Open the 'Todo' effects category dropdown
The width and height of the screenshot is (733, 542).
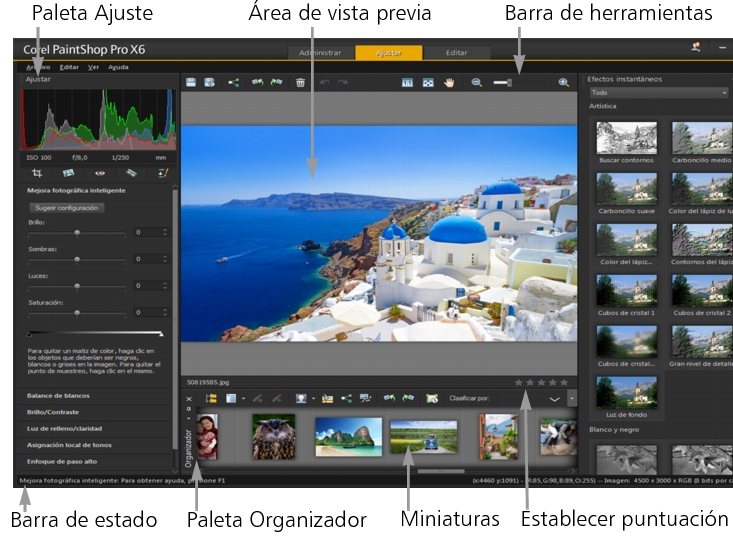click(657, 92)
